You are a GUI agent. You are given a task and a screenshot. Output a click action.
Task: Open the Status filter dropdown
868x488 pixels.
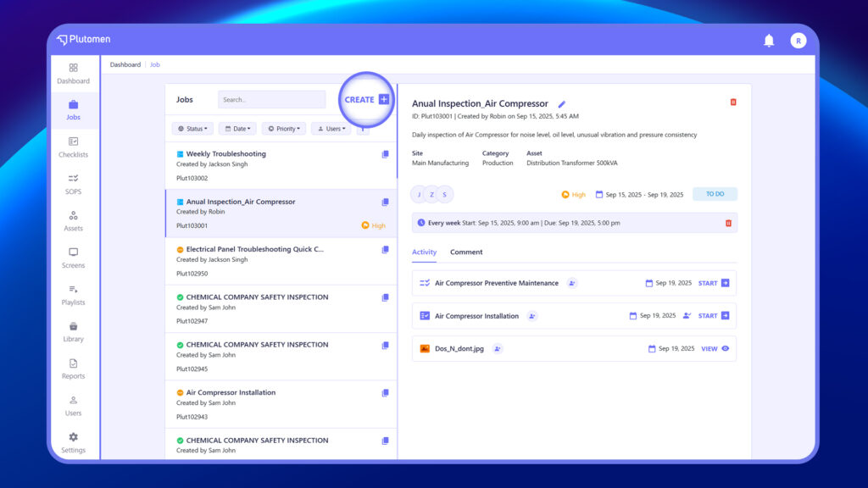[x=192, y=129]
